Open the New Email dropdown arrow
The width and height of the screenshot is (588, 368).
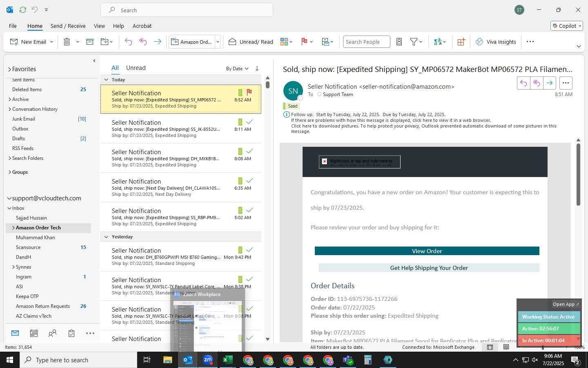[x=52, y=42]
